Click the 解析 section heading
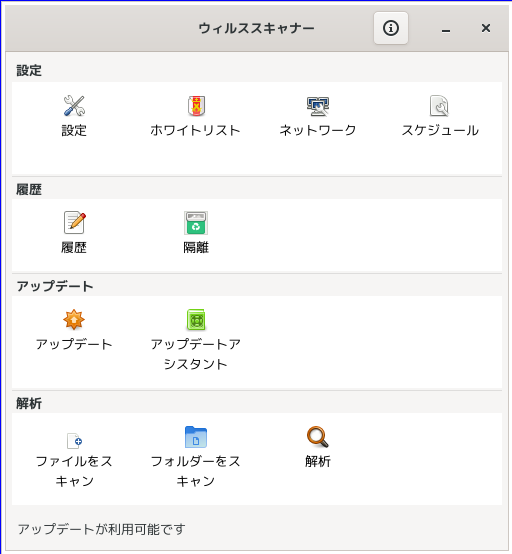 tap(29, 403)
